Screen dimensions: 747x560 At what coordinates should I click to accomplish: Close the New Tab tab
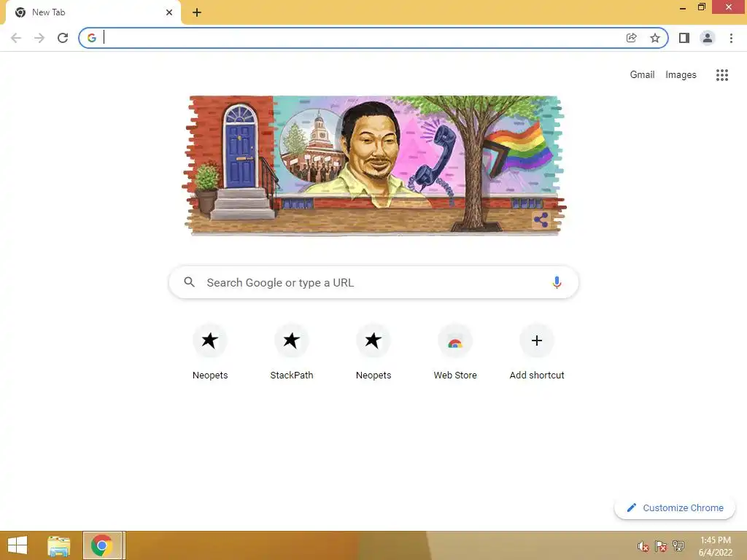pos(169,12)
